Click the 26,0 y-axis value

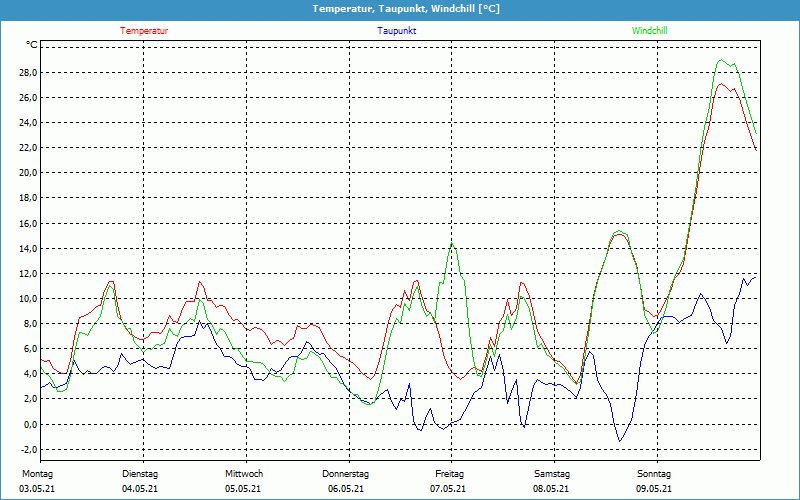pos(28,97)
